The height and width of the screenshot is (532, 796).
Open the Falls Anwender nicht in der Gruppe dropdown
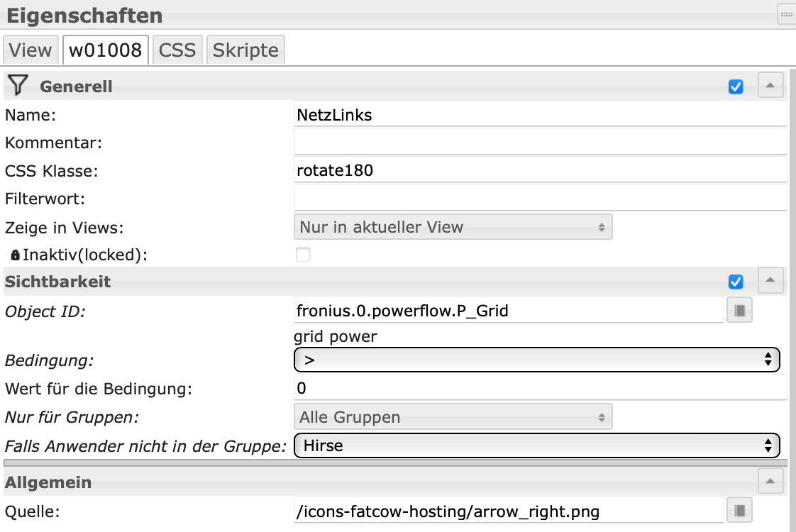(x=536, y=445)
